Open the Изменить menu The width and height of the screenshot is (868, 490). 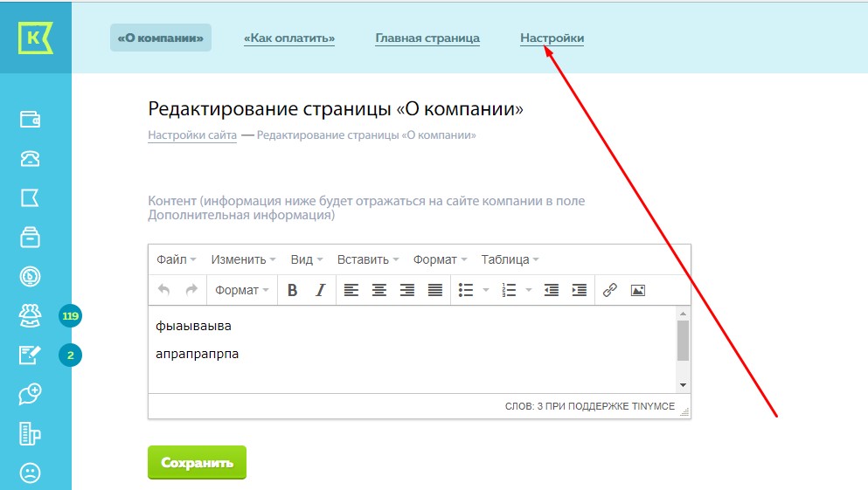point(243,259)
